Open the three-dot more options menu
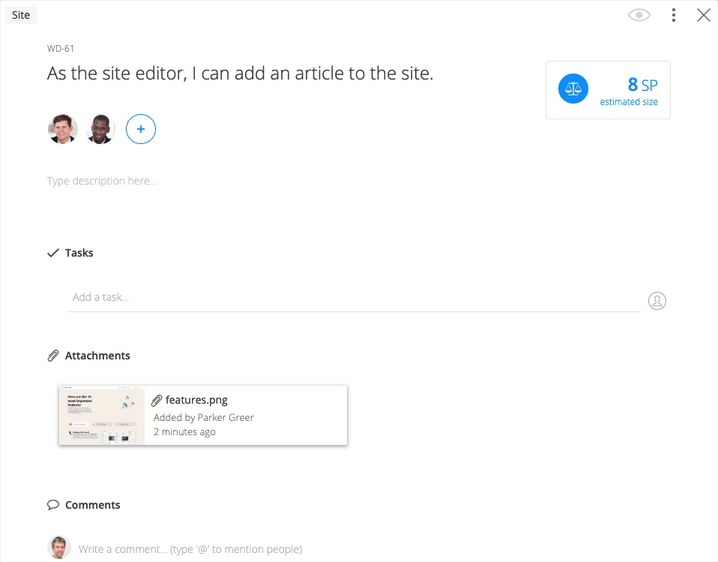 (x=674, y=15)
